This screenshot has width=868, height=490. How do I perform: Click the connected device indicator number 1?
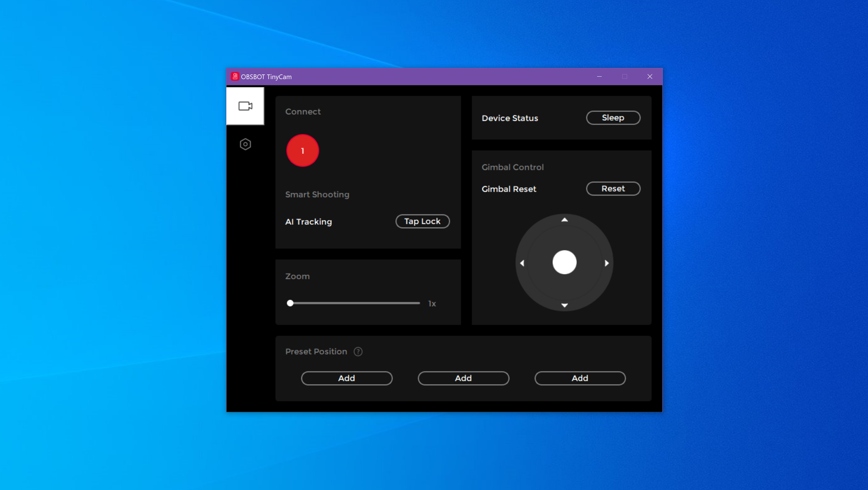coord(302,150)
